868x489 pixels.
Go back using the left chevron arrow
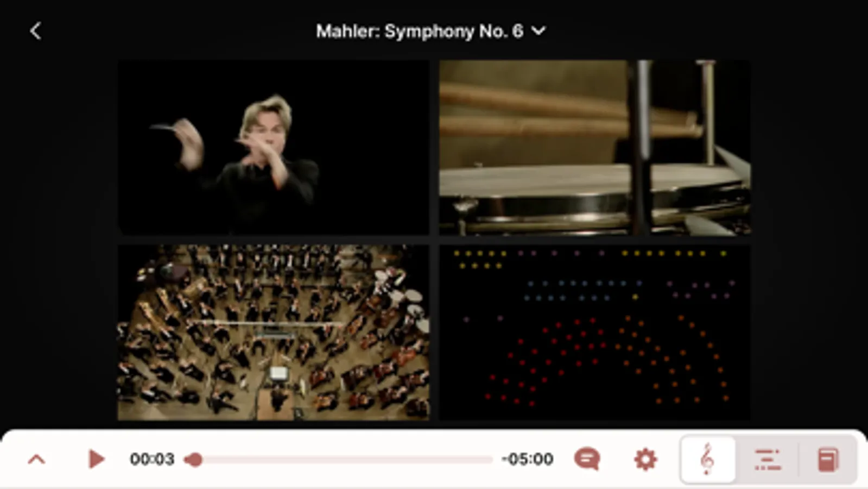35,31
